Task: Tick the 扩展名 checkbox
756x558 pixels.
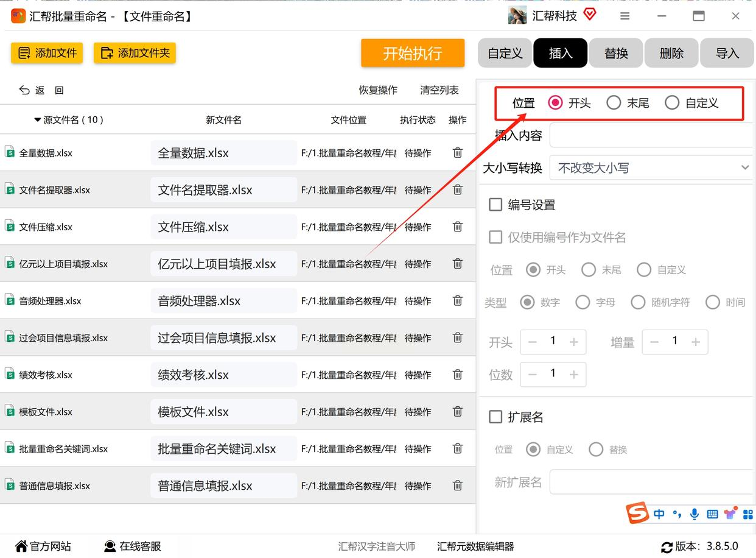Action: (x=495, y=417)
